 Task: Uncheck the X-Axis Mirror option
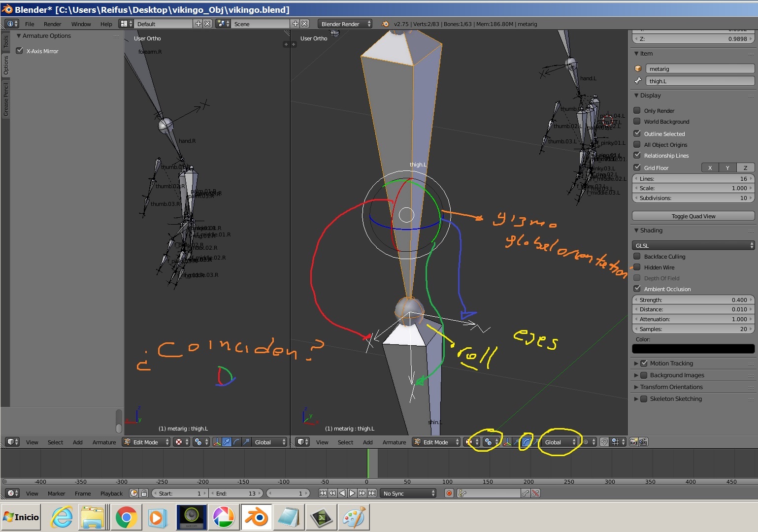(x=20, y=51)
